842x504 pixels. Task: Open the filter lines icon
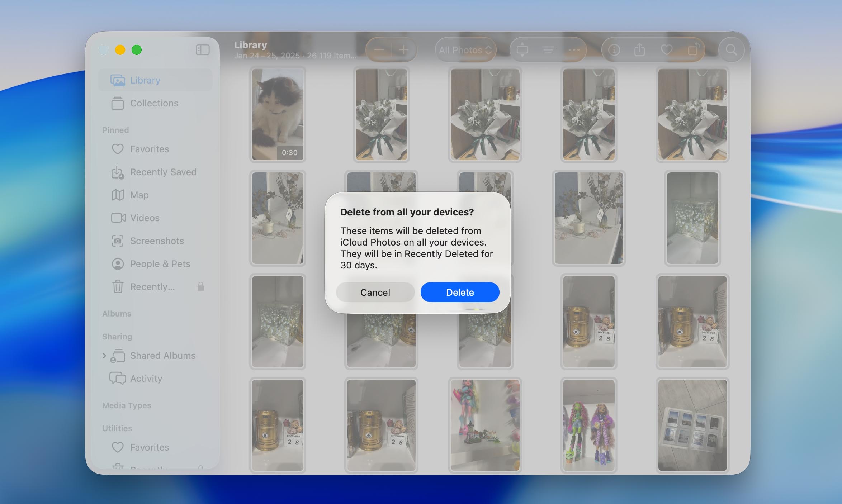click(x=548, y=50)
